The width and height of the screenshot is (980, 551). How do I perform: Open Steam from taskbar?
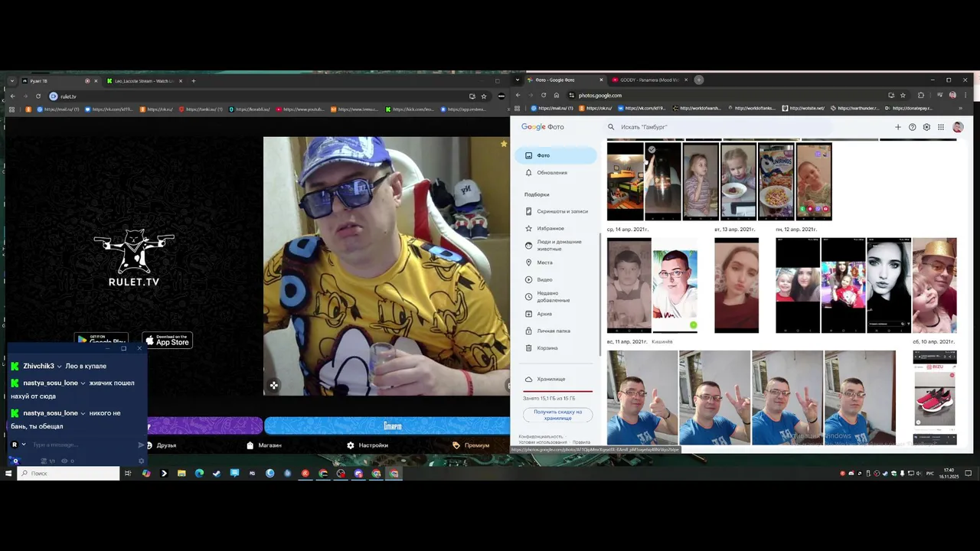[x=217, y=474]
